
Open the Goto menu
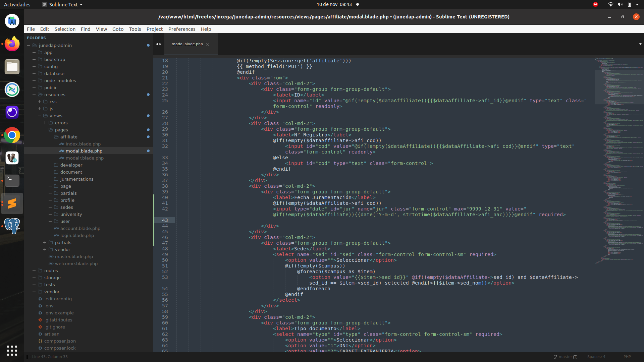pyautogui.click(x=118, y=29)
